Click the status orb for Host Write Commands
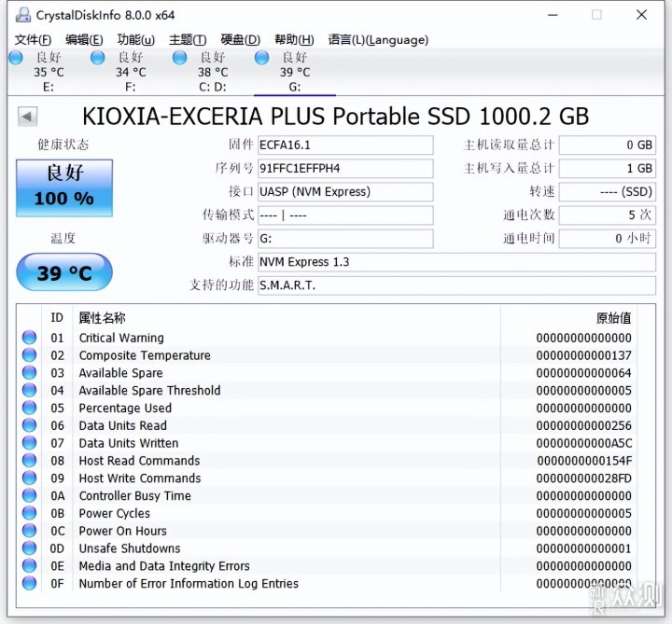672x624 pixels. pos(30,478)
